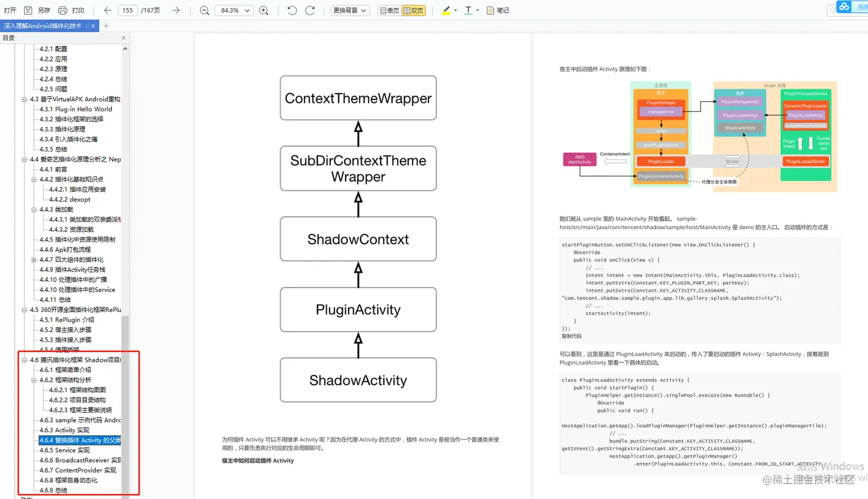Zoom in with the plus magnifier
Screen dimensions: 868x499
264,10
